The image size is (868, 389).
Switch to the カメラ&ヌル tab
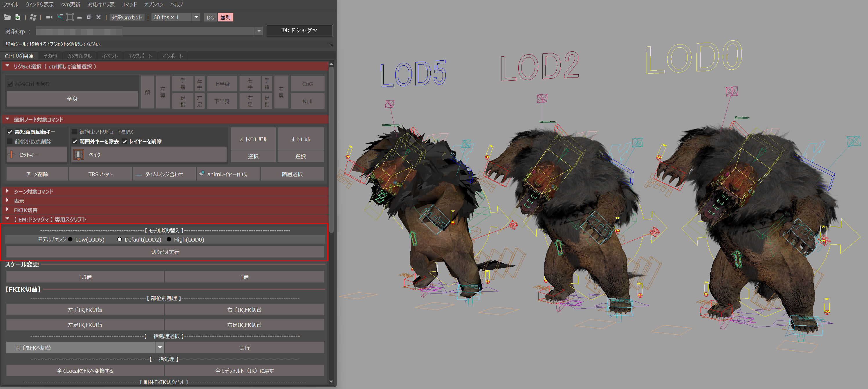tap(79, 56)
